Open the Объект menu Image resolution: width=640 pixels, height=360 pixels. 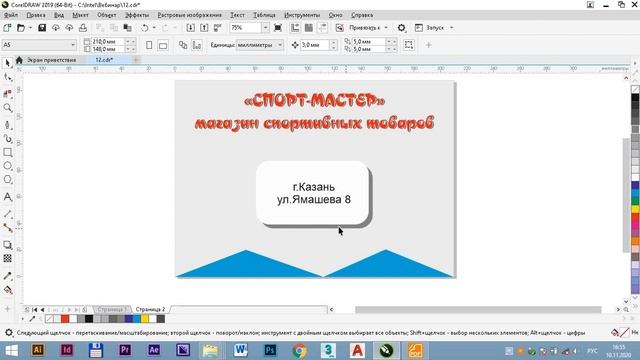click(107, 15)
